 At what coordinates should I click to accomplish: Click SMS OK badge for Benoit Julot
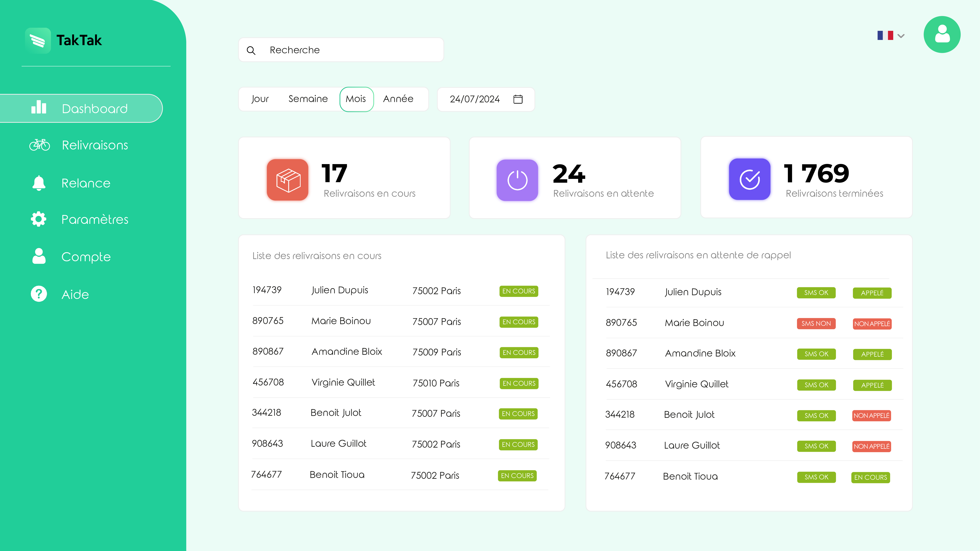[816, 415]
